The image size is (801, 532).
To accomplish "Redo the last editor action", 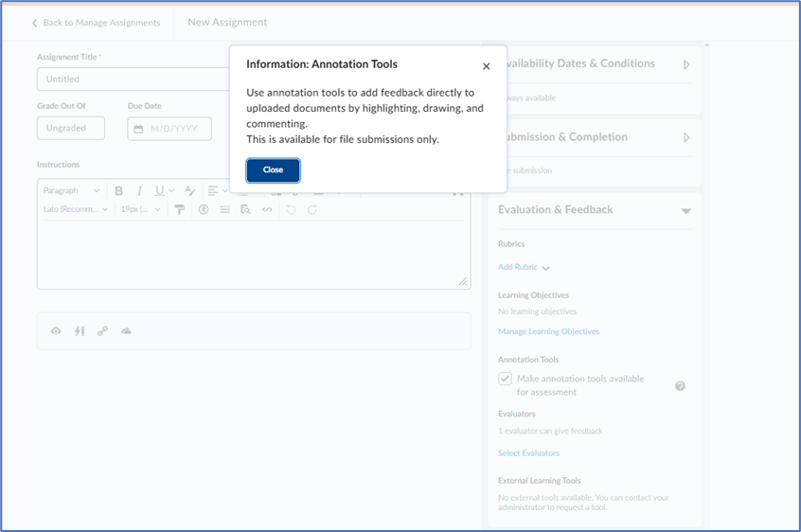I will click(312, 209).
